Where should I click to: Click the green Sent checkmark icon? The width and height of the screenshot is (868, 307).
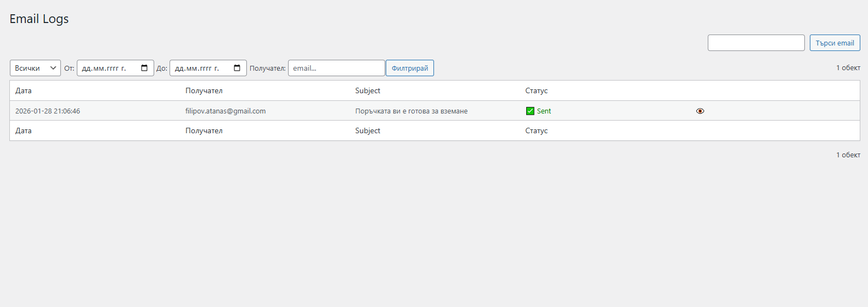point(530,111)
